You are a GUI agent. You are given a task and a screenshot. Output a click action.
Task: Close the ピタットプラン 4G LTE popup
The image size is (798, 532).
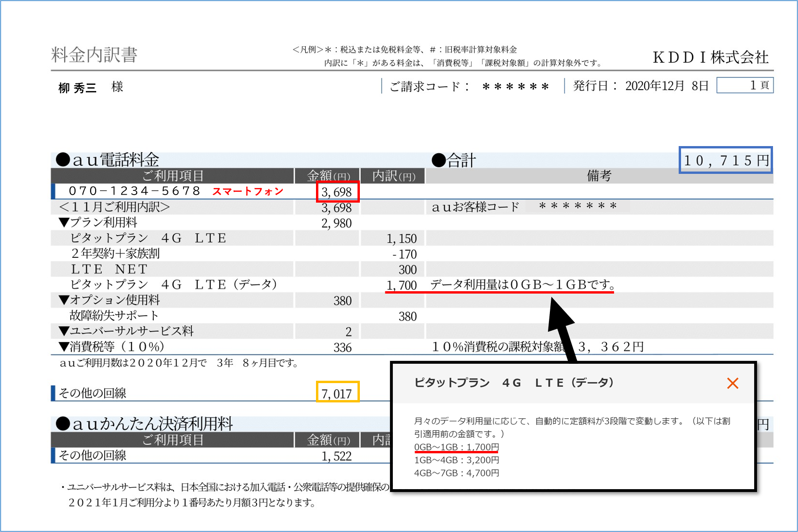click(732, 383)
